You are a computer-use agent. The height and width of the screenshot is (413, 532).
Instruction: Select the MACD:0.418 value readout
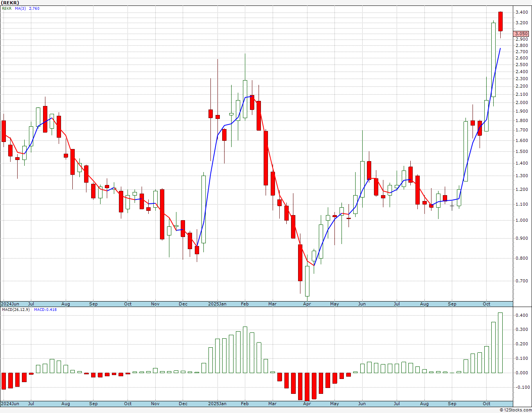45,310
